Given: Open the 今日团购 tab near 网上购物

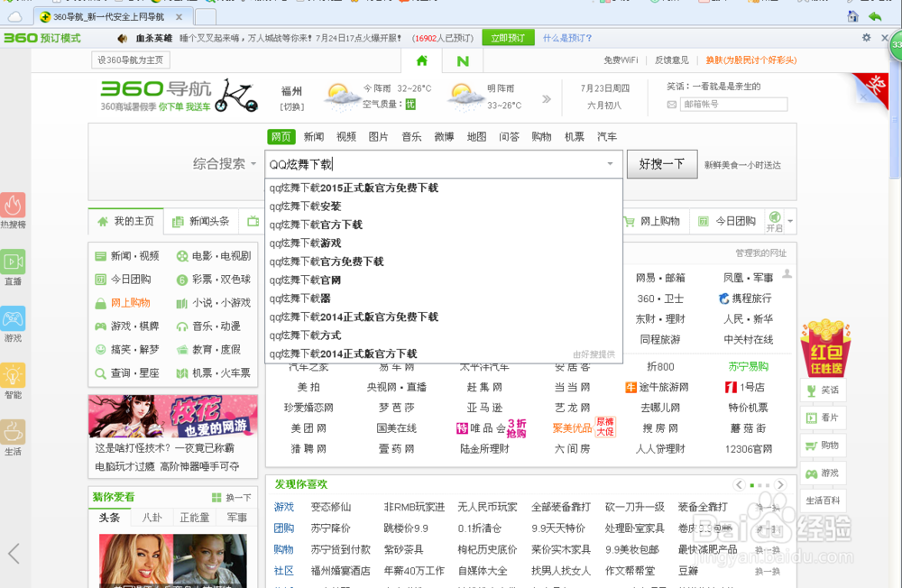Looking at the screenshot, I should [x=727, y=221].
